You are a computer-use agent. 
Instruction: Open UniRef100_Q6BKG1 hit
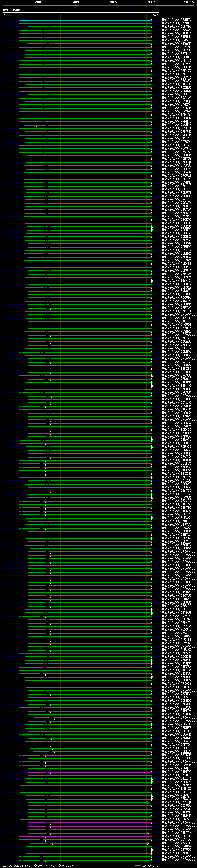pyautogui.click(x=177, y=233)
